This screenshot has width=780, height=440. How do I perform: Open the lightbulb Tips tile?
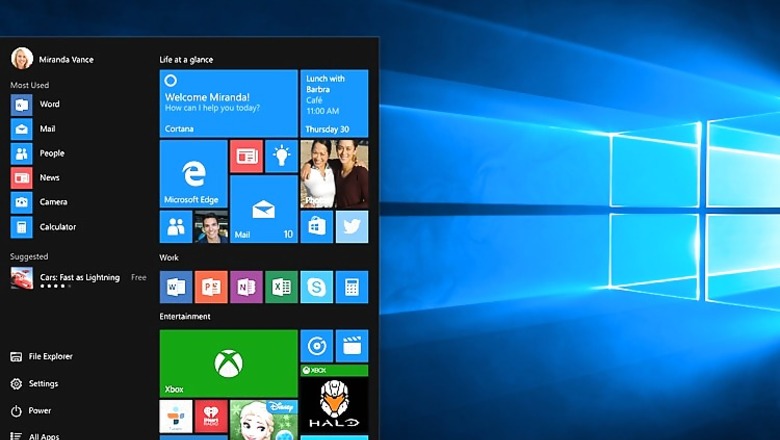282,157
